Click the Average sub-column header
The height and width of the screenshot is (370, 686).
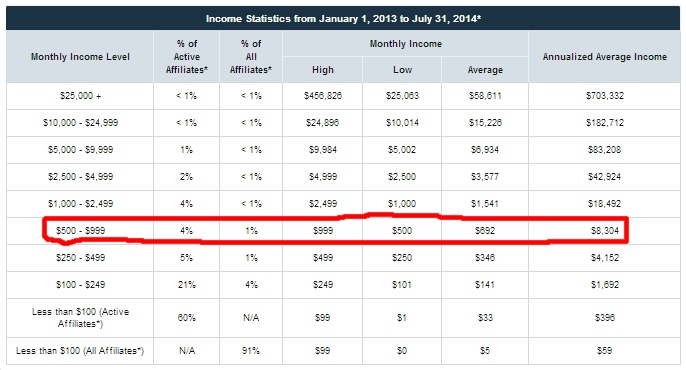coord(485,70)
